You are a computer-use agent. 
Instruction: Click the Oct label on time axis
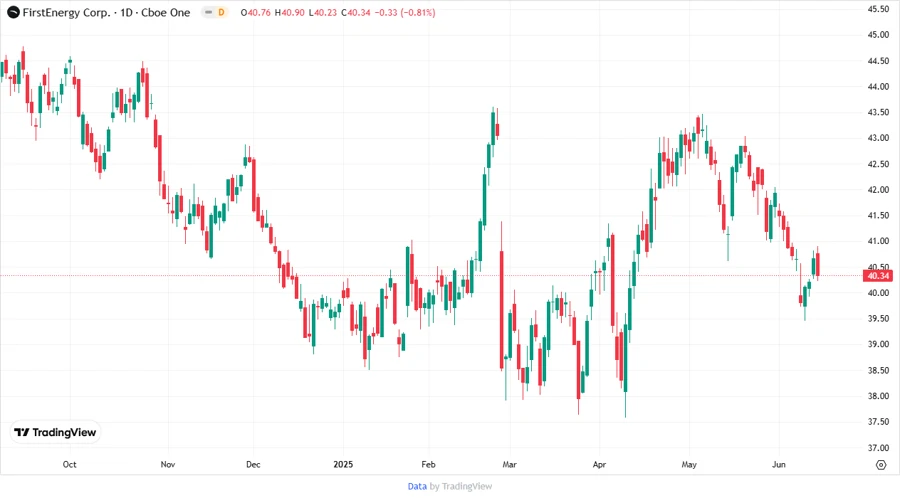(x=69, y=464)
